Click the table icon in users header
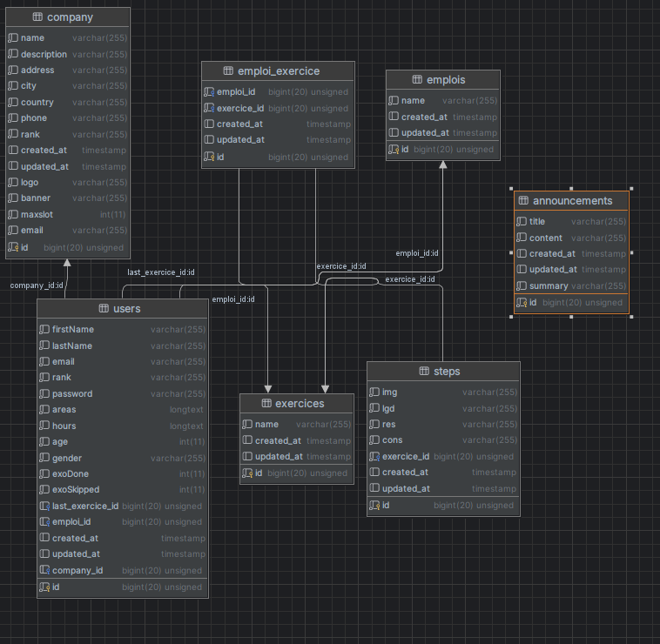660x644 pixels. tap(104, 309)
